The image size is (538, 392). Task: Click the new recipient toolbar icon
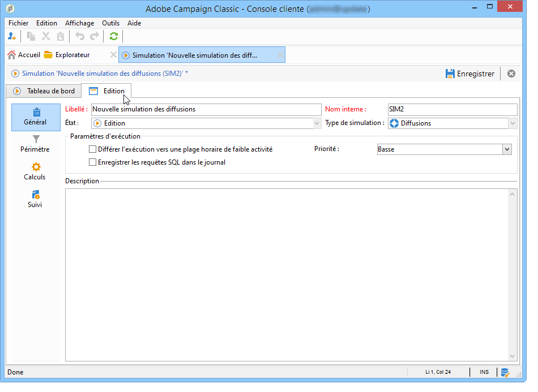click(12, 36)
